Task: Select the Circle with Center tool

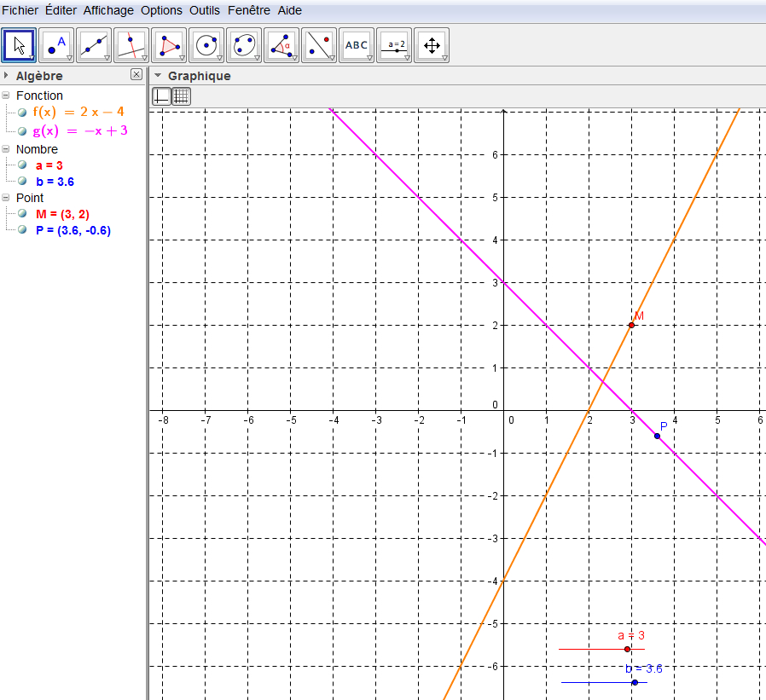Action: point(206,45)
